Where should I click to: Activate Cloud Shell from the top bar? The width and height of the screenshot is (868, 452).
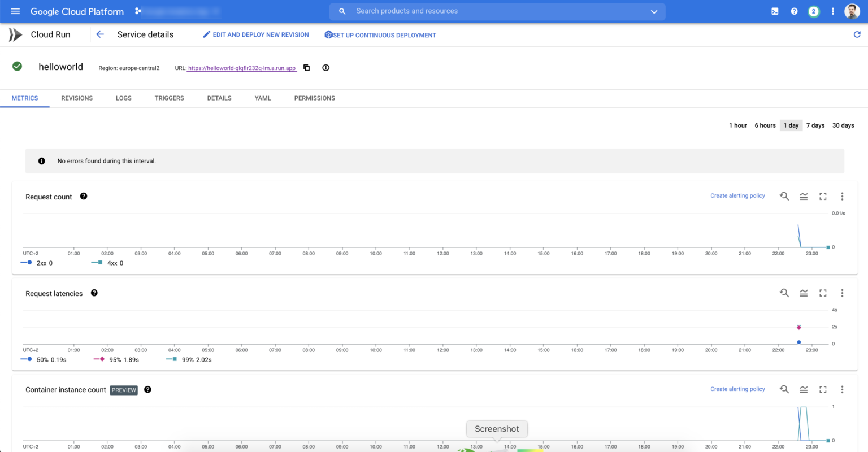click(775, 11)
